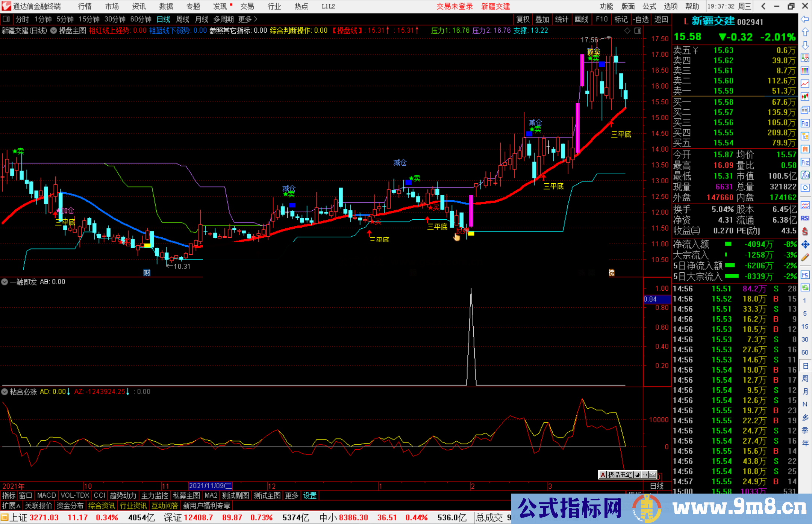Image resolution: width=812 pixels, height=524 pixels.
Task: Click the 复权 button
Action: [523, 19]
